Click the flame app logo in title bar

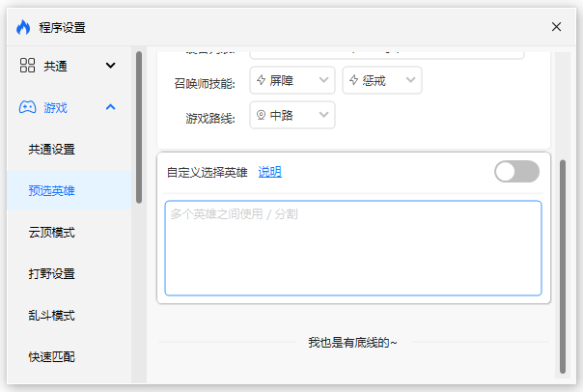point(23,27)
